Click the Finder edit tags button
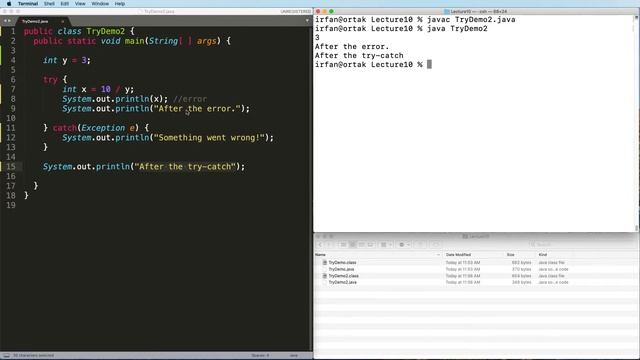640x360 pixels. click(436, 244)
